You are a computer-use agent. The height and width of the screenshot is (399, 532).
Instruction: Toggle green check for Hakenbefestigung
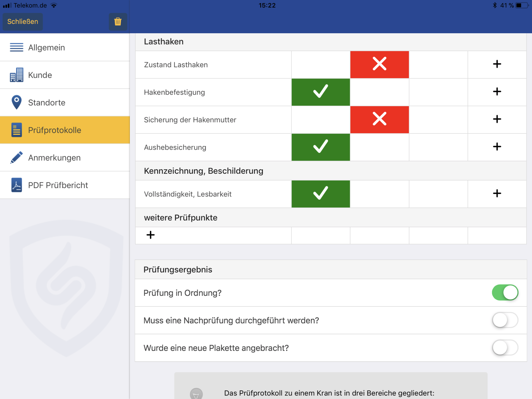(321, 92)
